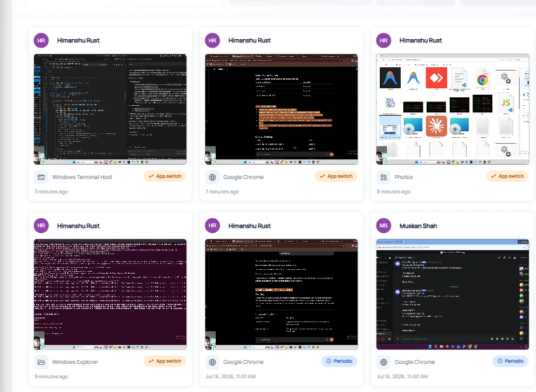Click HR avatar on the Photos card

tap(384, 41)
